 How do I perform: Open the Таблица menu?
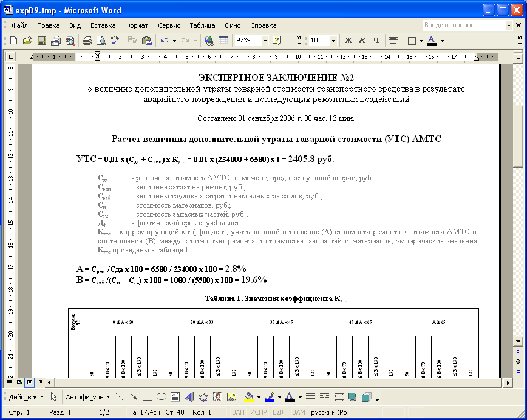(202, 25)
